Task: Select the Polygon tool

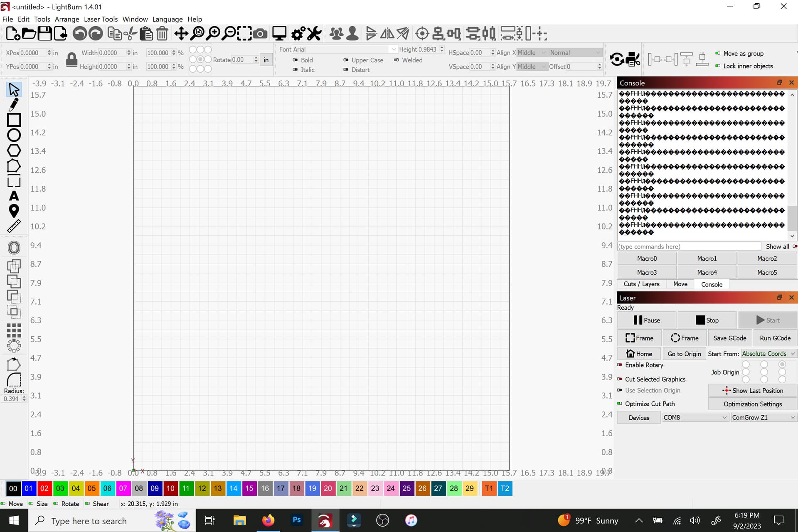Action: [14, 150]
